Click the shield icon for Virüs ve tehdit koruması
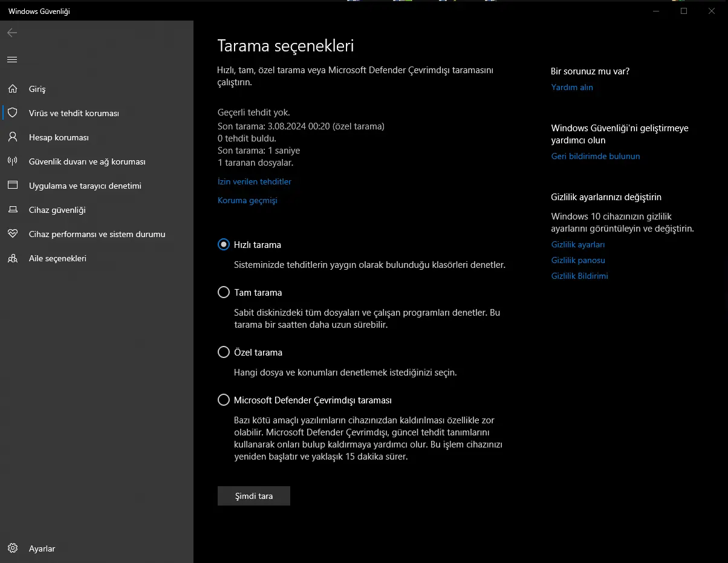 pos(12,113)
